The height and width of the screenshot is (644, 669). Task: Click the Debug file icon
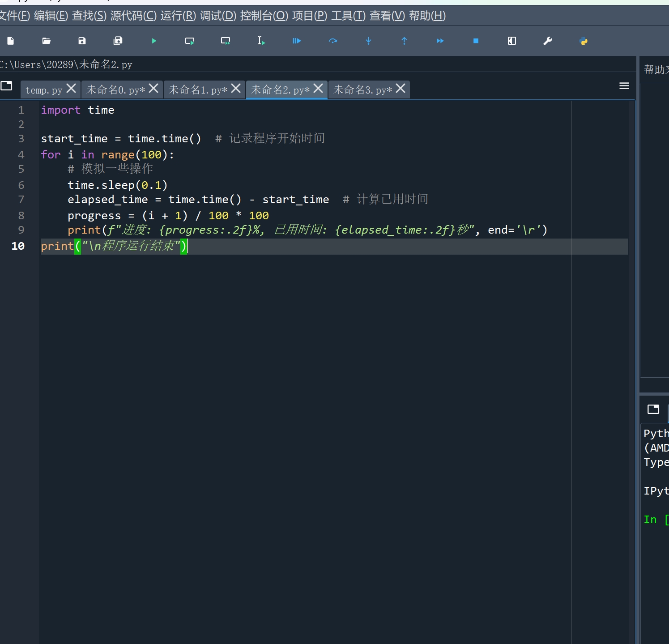tap(297, 41)
